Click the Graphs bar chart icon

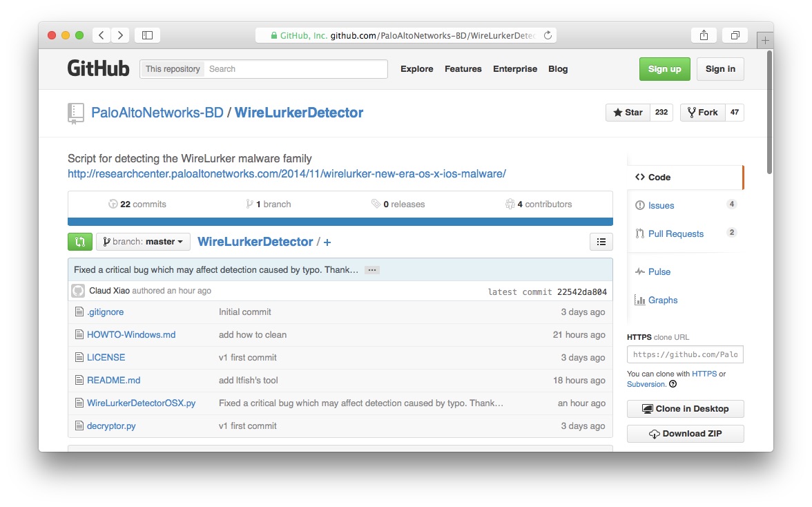click(640, 300)
